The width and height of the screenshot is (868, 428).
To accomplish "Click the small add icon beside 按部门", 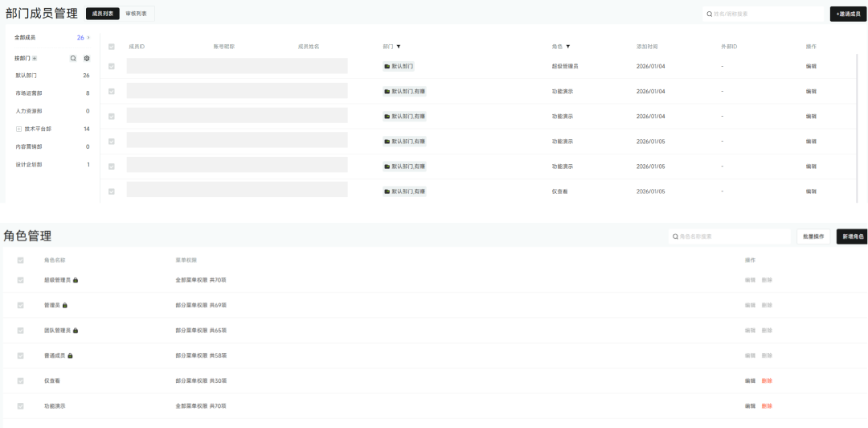I will pyautogui.click(x=35, y=58).
